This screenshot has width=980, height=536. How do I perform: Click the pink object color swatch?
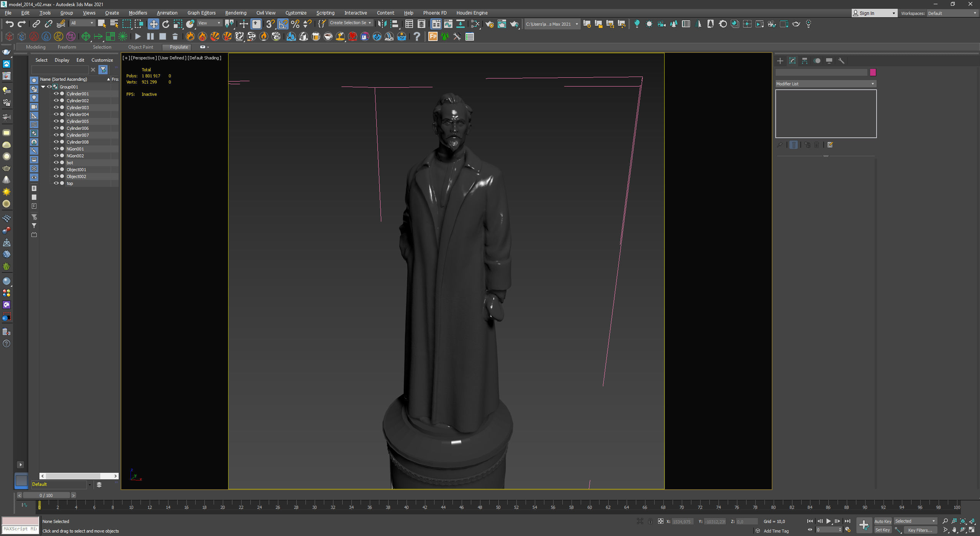coord(873,72)
